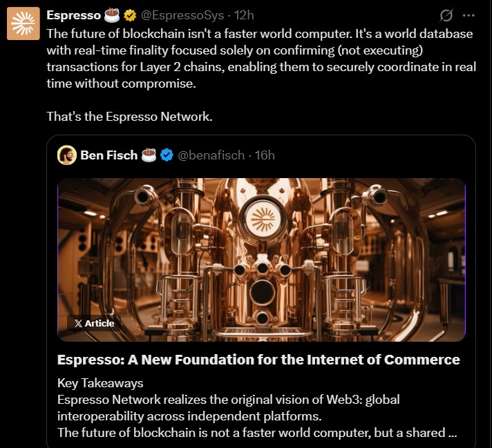Viewport: 492px width, 448px height.
Task: Open the @EspressoSys handle link
Action: [x=182, y=15]
